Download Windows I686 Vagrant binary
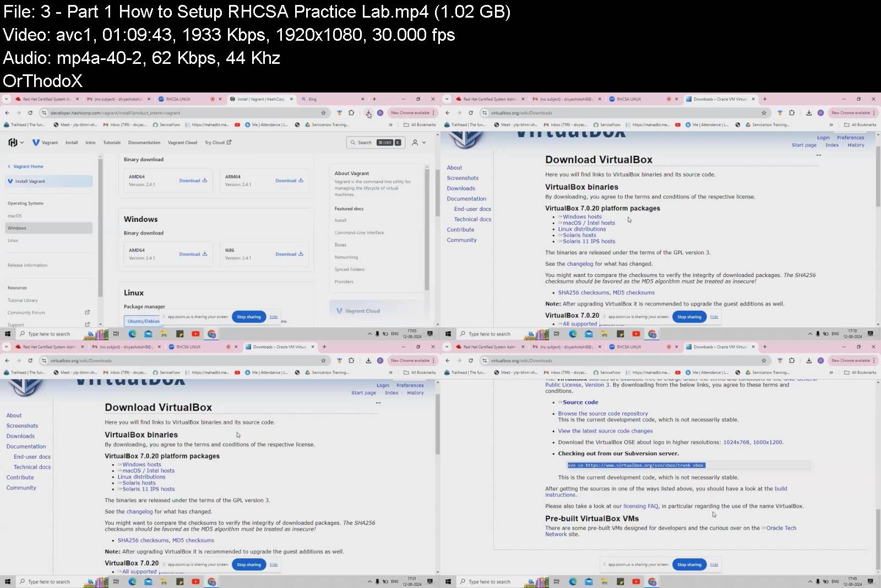The height and width of the screenshot is (588, 881). tap(289, 254)
